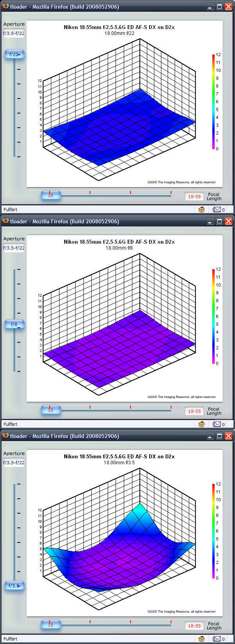This screenshot has height=644, width=235.
Task: Minimize the f/22 chart window
Action: pos(210,7)
